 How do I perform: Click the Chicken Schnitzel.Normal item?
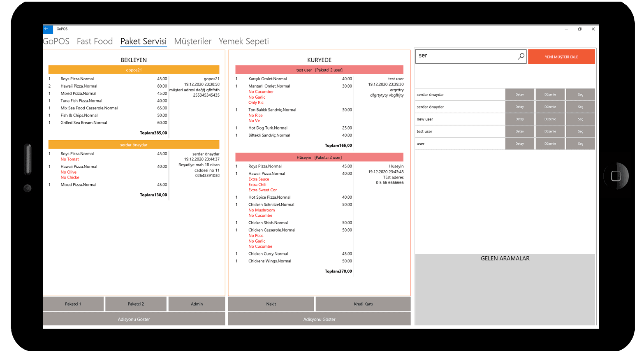tap(271, 204)
